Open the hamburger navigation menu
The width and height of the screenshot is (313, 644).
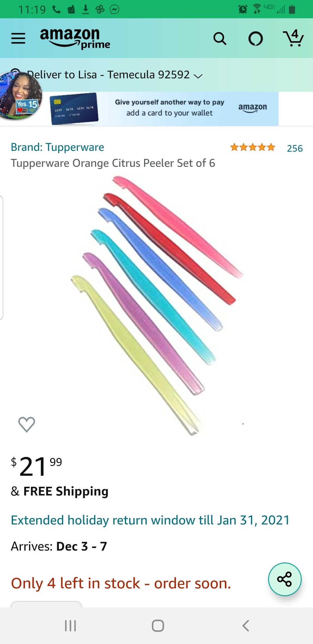(x=18, y=38)
